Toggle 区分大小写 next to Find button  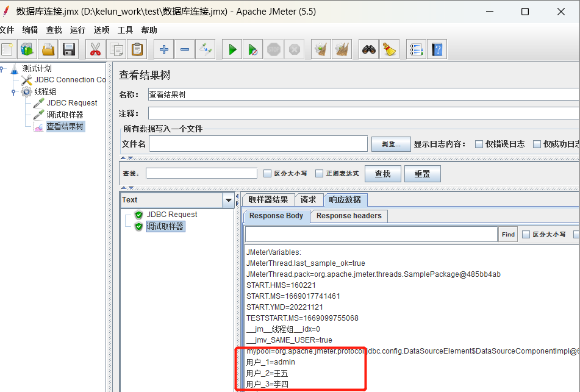[526, 235]
